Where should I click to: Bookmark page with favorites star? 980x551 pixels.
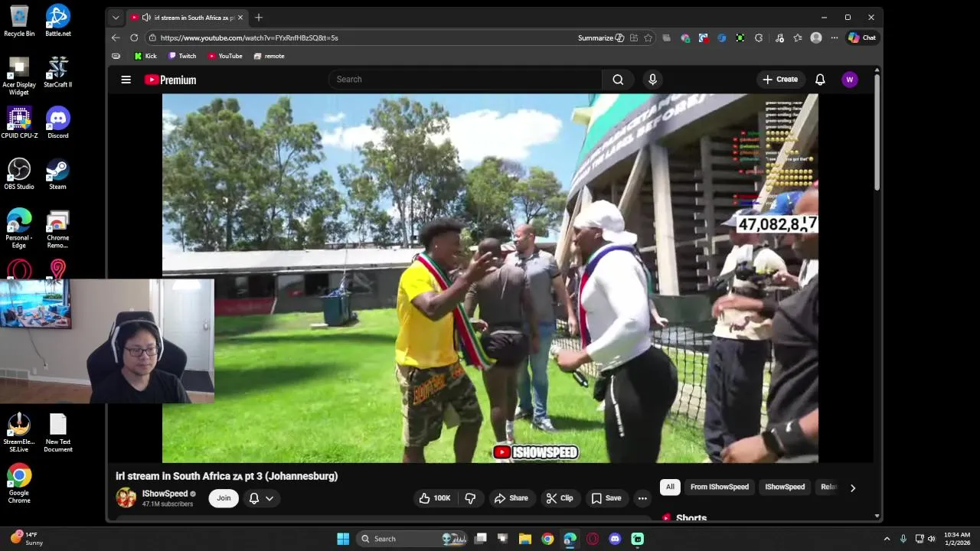coord(648,37)
